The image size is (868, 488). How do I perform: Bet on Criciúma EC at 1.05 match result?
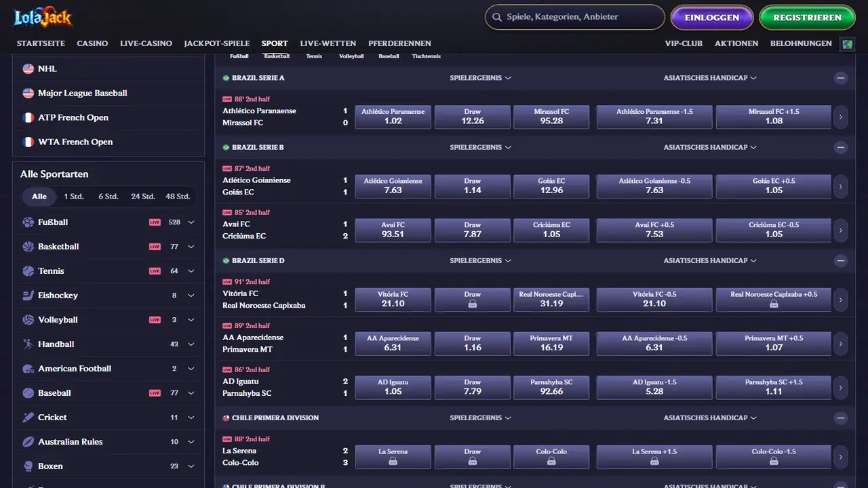tap(551, 230)
